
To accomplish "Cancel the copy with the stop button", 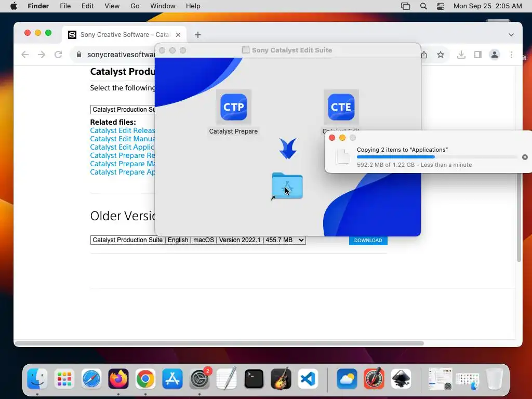I will pyautogui.click(x=525, y=157).
